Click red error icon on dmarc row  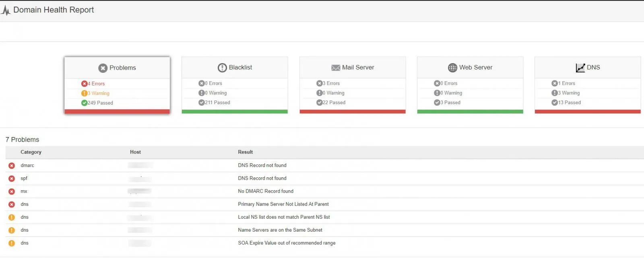pyautogui.click(x=12, y=166)
